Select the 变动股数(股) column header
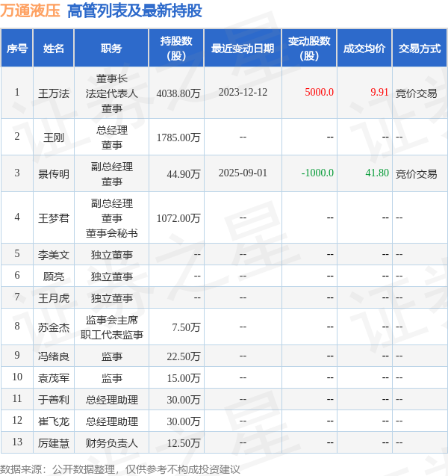The image size is (448, 476). (309, 49)
